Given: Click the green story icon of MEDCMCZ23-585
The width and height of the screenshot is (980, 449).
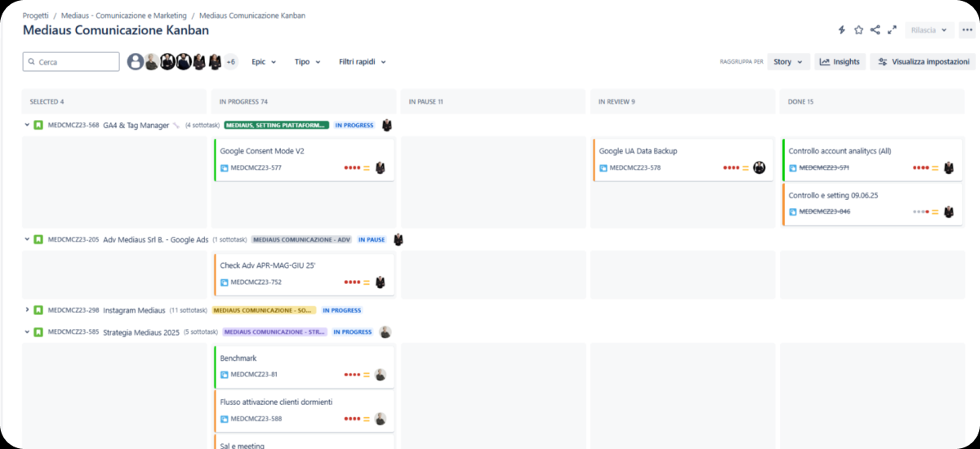Looking at the screenshot, I should pos(38,332).
